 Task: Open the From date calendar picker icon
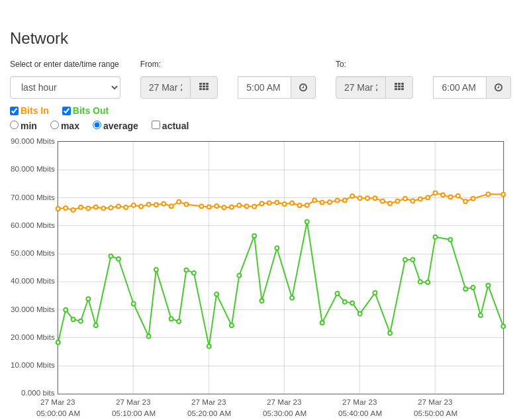point(204,87)
